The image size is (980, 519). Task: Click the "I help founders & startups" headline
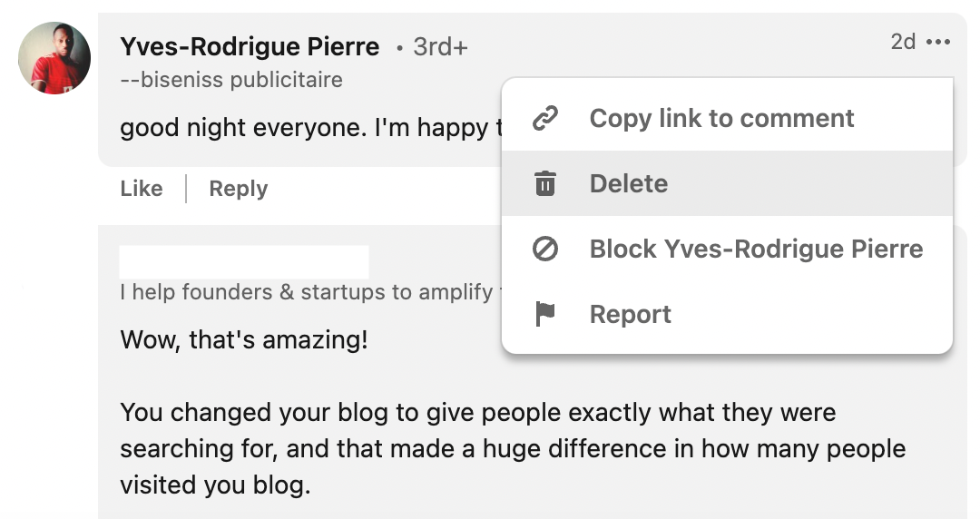pos(306,292)
